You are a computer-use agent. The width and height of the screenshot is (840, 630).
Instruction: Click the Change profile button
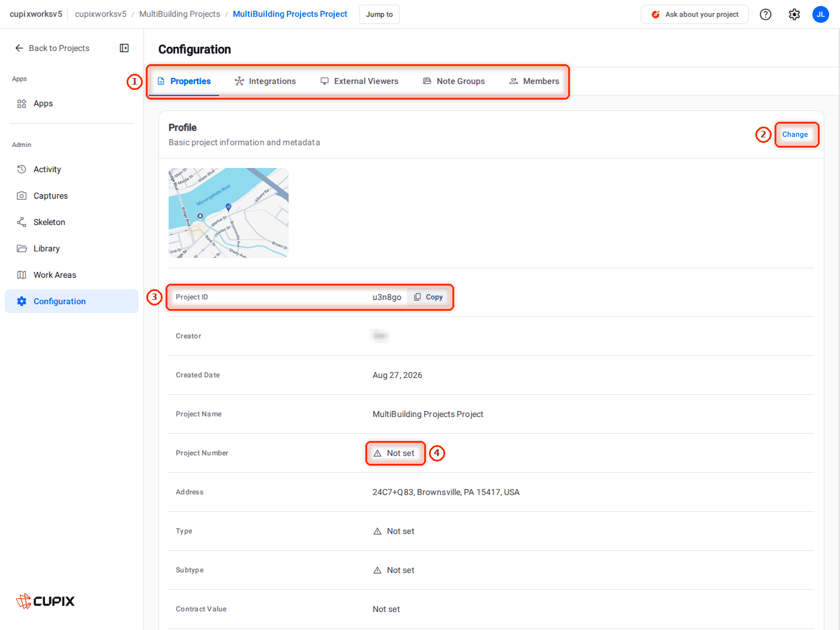coord(795,134)
